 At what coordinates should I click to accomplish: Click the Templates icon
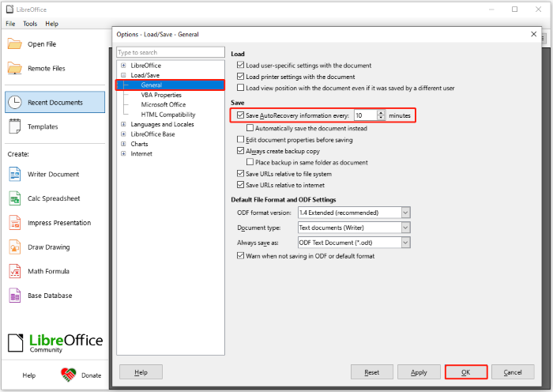(x=15, y=126)
